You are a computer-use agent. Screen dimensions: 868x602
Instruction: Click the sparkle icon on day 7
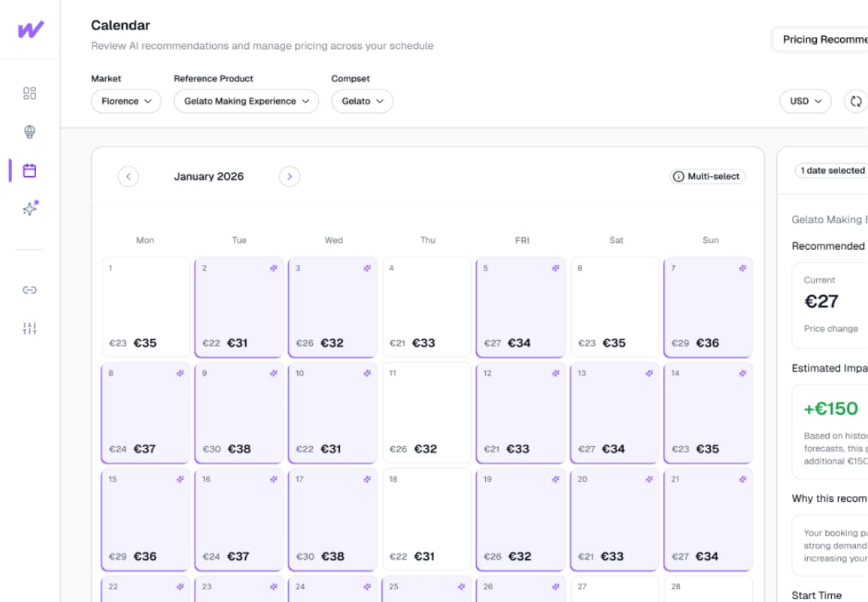(742, 268)
